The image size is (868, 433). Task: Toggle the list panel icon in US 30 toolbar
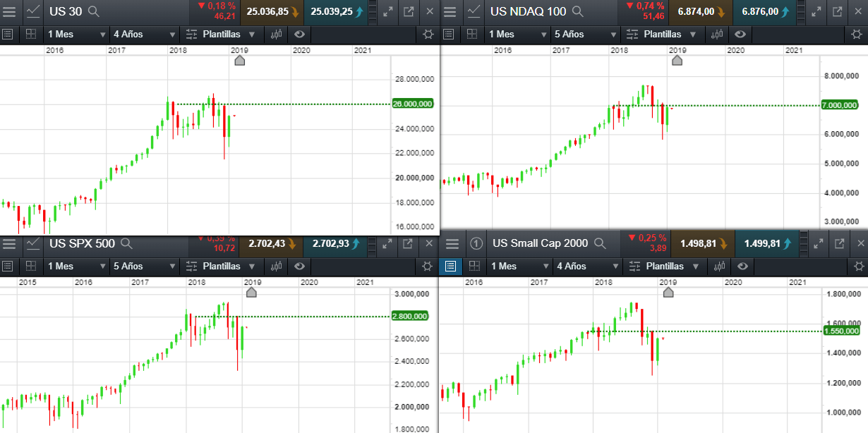(8, 34)
